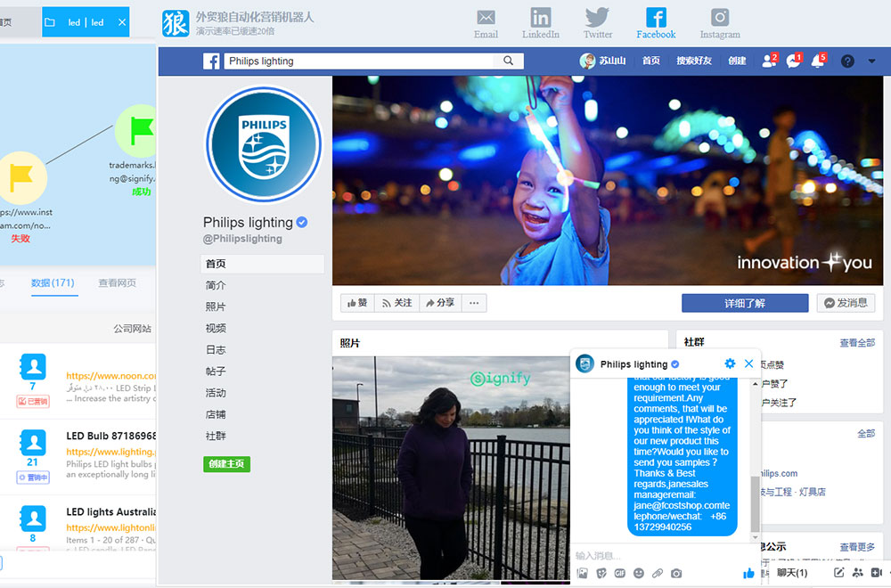Open the 外贸狼 app logo
This screenshot has height=588, width=891.
[176, 23]
